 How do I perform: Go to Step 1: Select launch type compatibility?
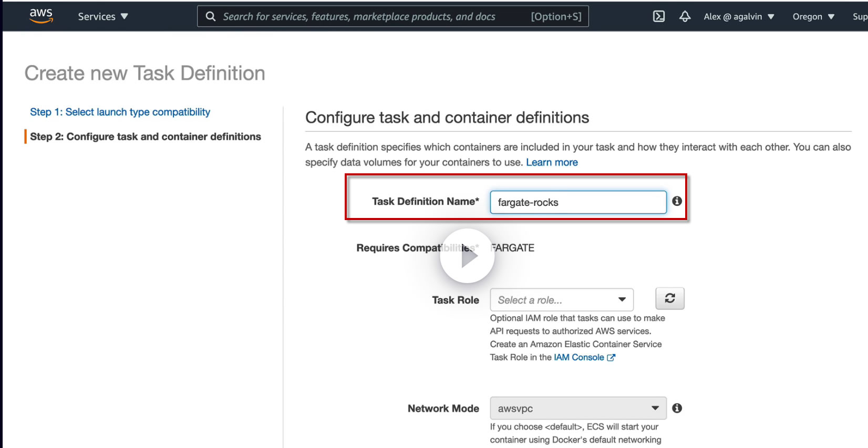click(120, 112)
